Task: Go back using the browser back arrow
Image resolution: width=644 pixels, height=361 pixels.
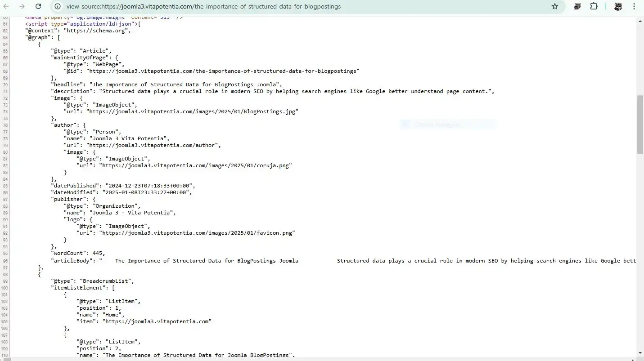Action: pyautogui.click(x=6, y=6)
